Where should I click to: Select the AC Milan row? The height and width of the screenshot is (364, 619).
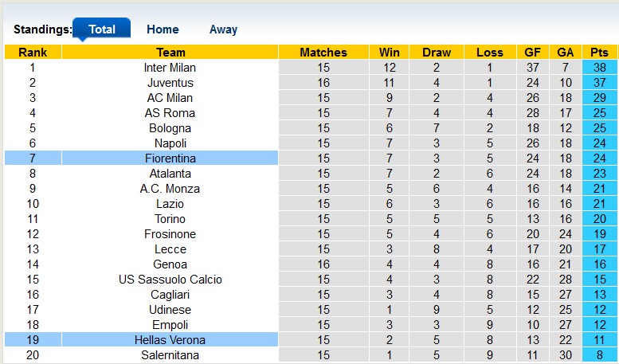[x=170, y=98]
